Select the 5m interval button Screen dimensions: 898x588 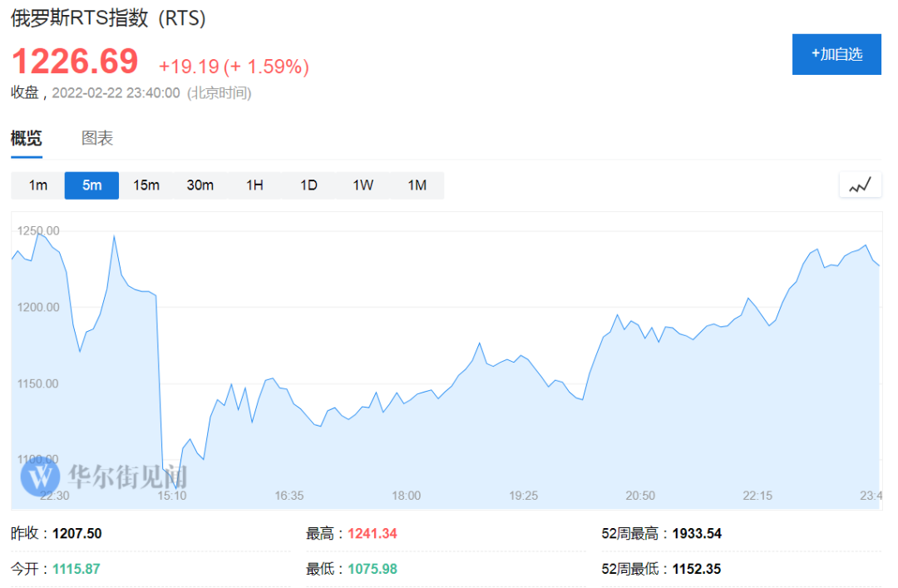coord(91,185)
